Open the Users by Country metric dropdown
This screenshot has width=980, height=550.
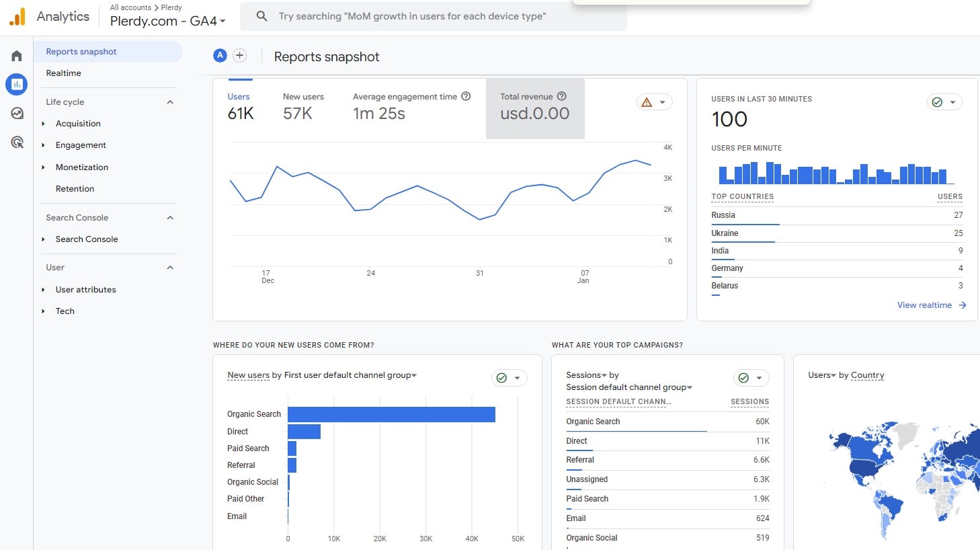point(821,375)
